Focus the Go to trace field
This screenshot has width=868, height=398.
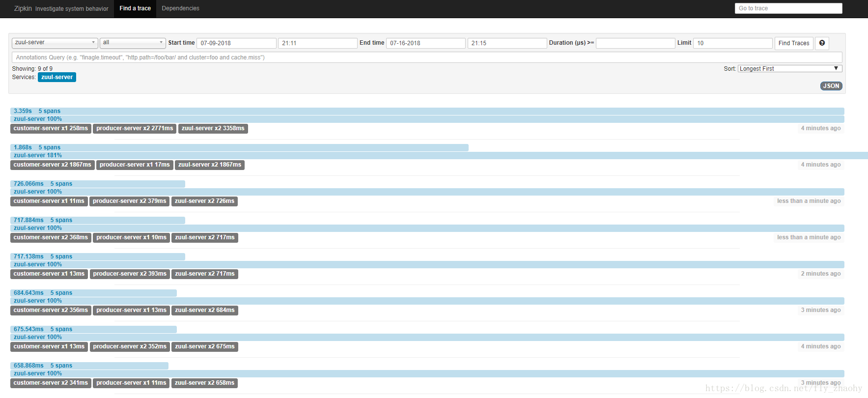[x=788, y=8]
